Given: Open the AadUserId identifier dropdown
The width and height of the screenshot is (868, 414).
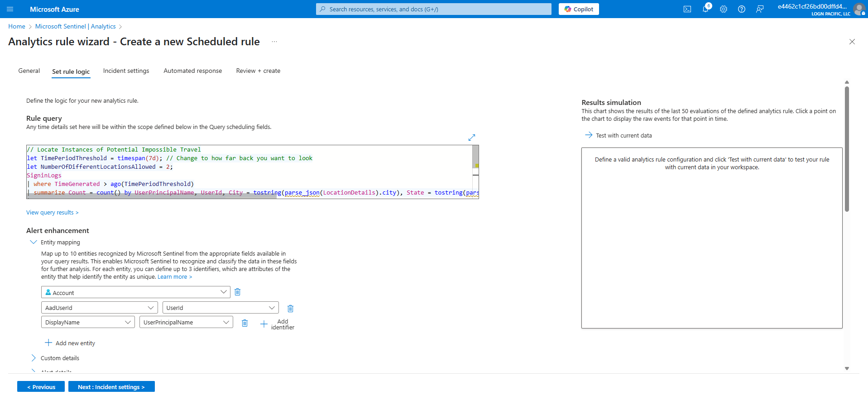Looking at the screenshot, I should point(100,308).
